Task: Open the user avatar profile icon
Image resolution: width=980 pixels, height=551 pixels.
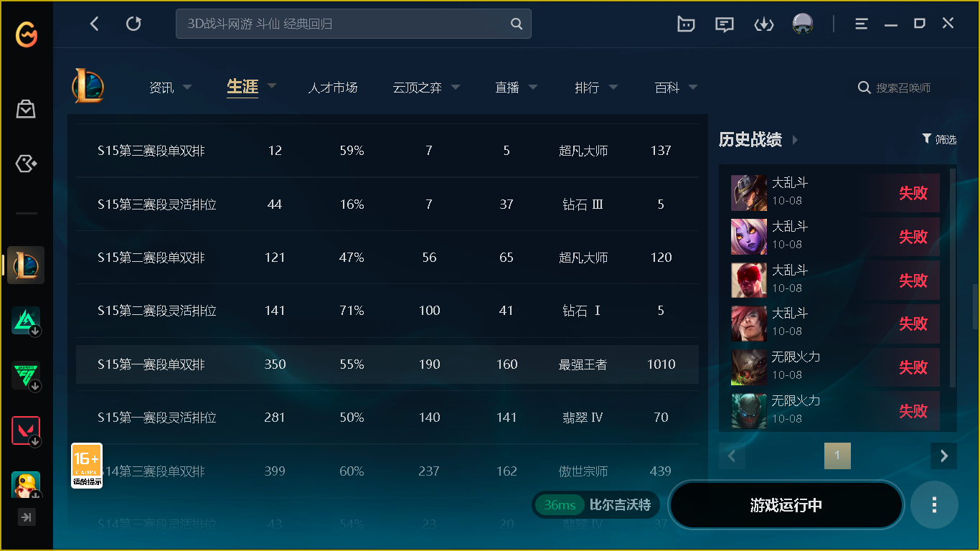Action: point(803,24)
